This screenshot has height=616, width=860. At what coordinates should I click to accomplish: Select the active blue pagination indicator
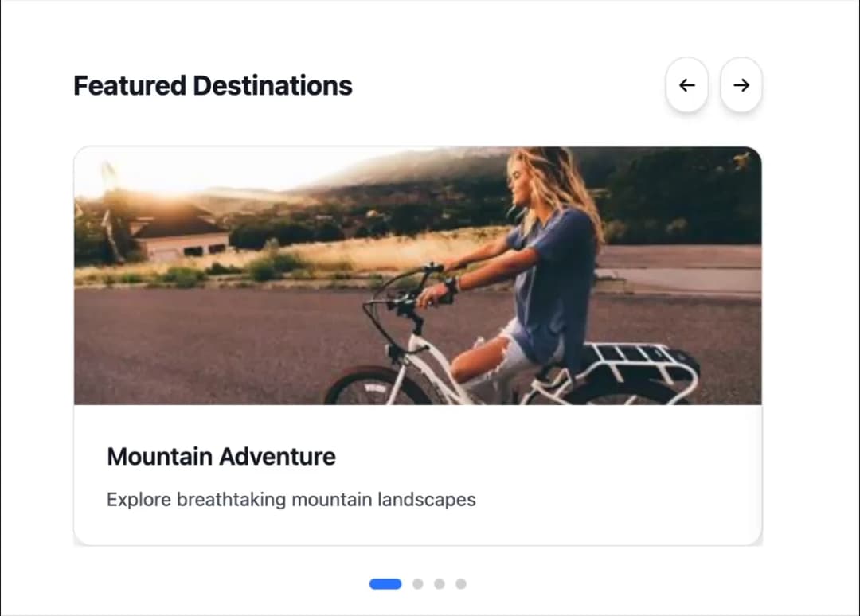click(385, 584)
